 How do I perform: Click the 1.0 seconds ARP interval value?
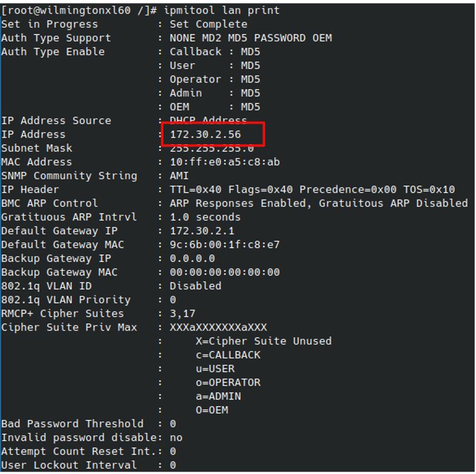(x=205, y=217)
